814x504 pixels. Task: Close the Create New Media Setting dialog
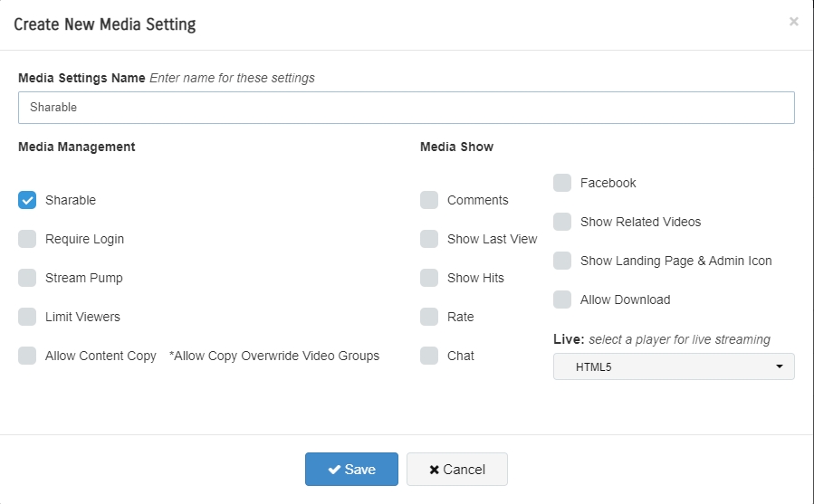(x=794, y=22)
